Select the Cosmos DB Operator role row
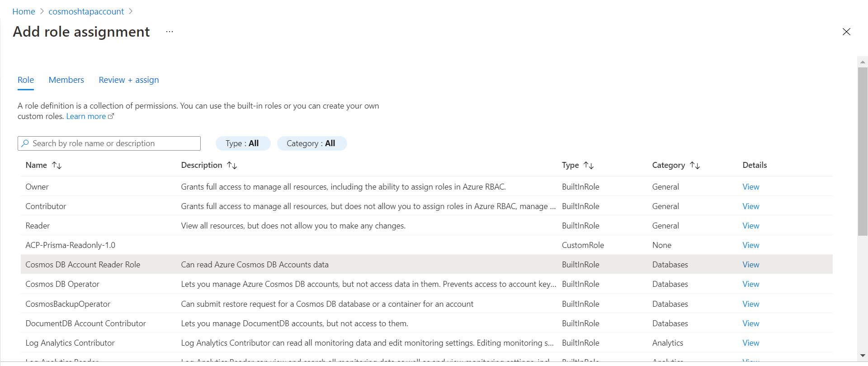Screen dimensions: 868x366 coord(62,284)
